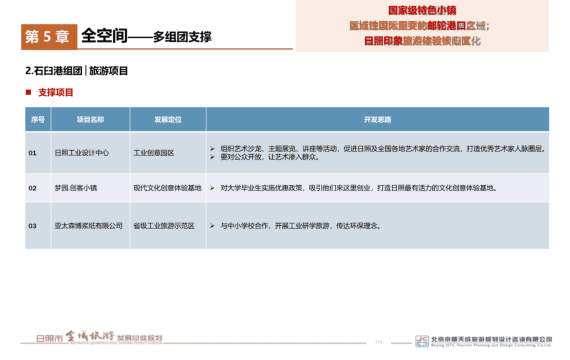Click the 省级工业旅游示范区 cell
The height and width of the screenshot is (360, 570).
click(168, 226)
